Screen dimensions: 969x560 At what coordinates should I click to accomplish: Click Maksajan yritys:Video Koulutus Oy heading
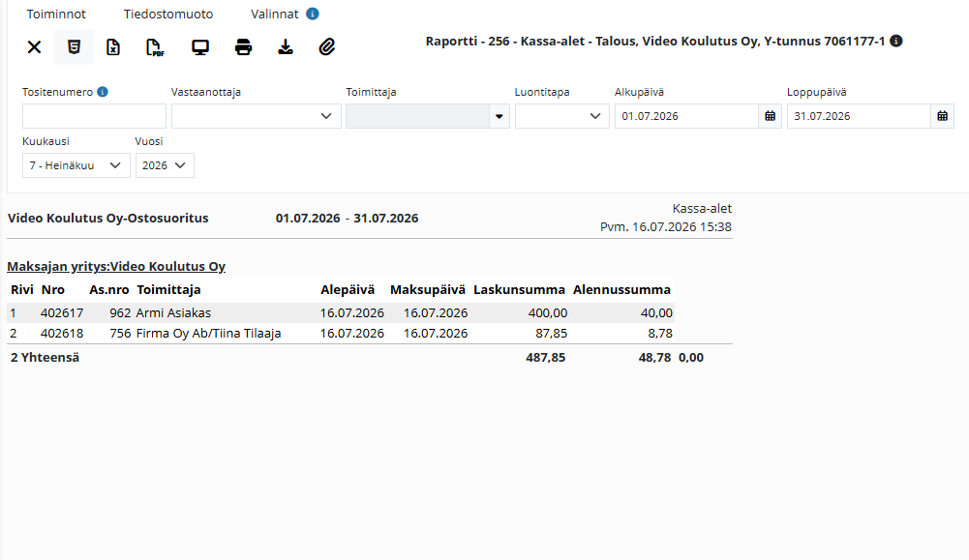click(x=116, y=266)
